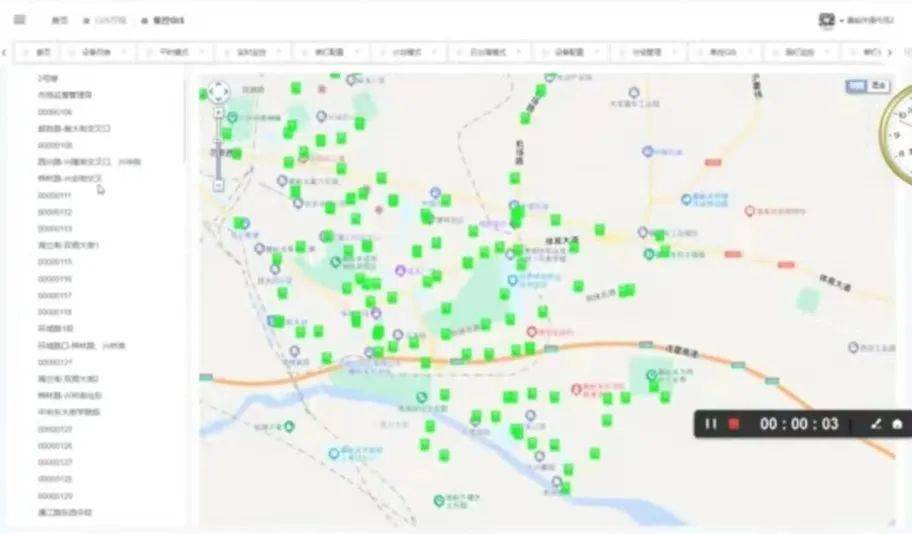Viewport: 912px width, 534px height.
Task: Close the 实时监控 tab
Action: click(x=279, y=52)
